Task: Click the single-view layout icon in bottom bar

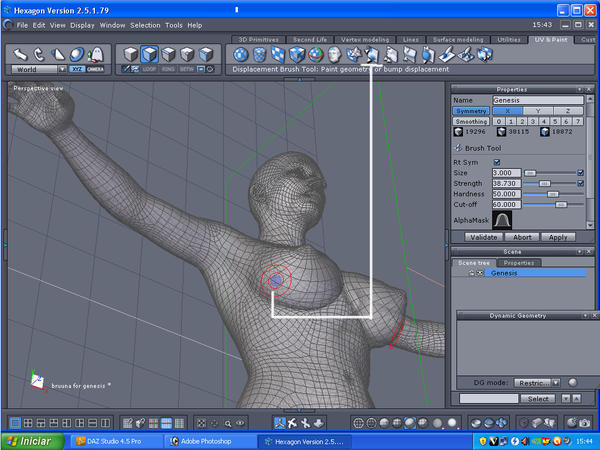Action: point(13,423)
